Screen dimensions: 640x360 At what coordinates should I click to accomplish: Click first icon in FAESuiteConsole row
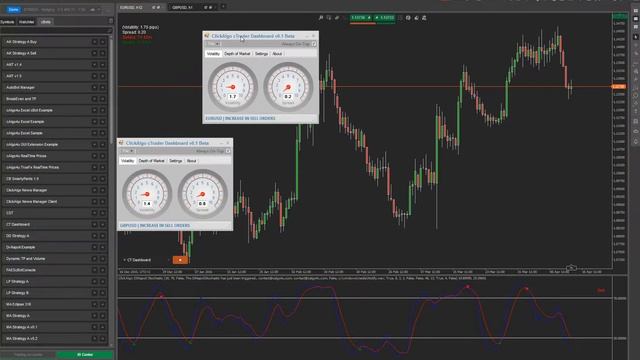point(94,270)
